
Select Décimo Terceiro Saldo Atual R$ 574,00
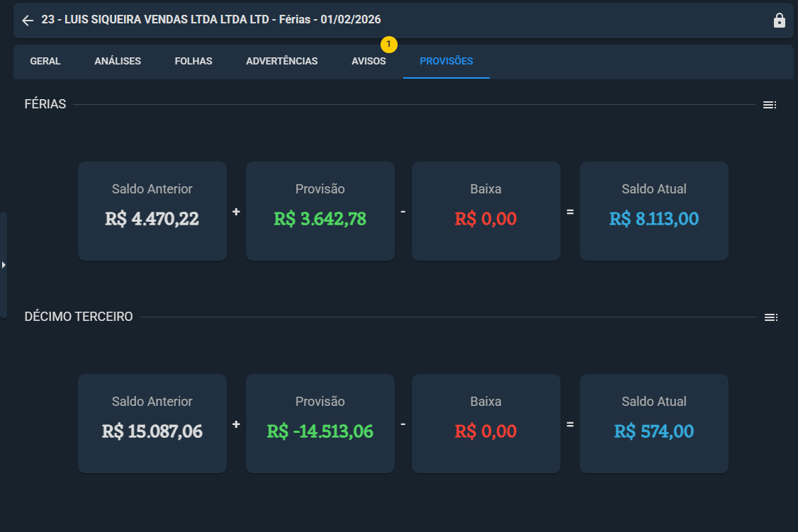click(654, 424)
